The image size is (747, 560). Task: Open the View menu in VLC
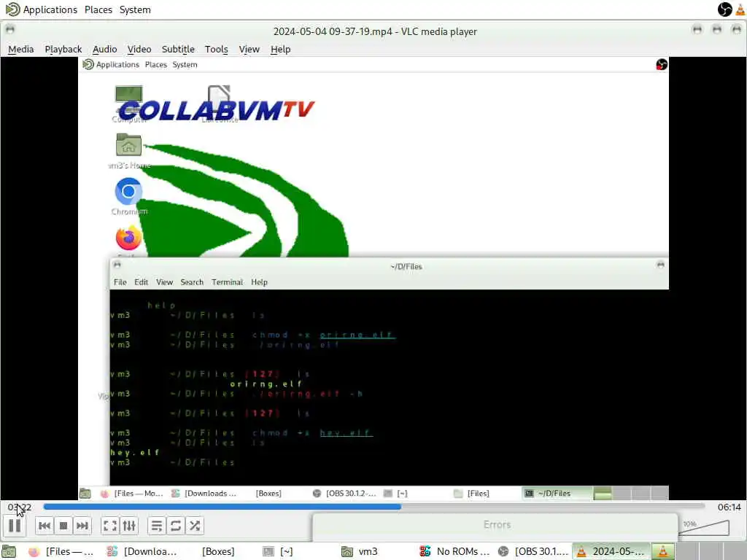tap(249, 49)
